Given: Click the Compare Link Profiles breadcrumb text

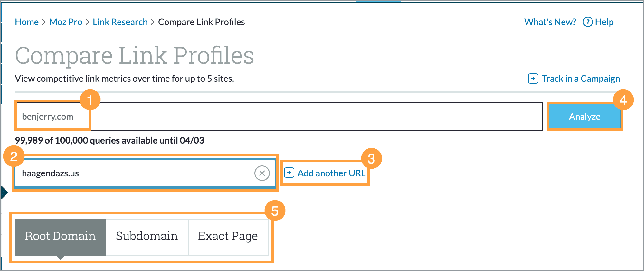Looking at the screenshot, I should pyautogui.click(x=202, y=22).
